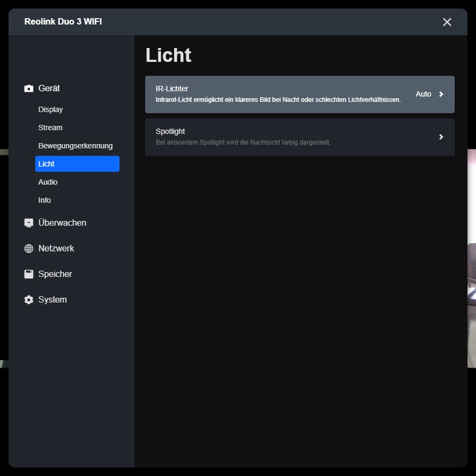The height and width of the screenshot is (476, 476).
Task: Open the Speicher section
Action: coord(56,274)
